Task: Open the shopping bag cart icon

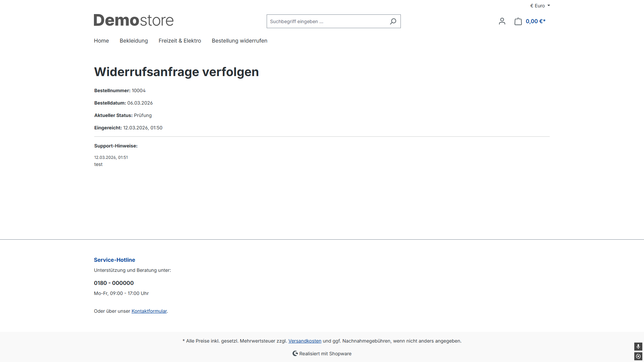Action: 518,21
